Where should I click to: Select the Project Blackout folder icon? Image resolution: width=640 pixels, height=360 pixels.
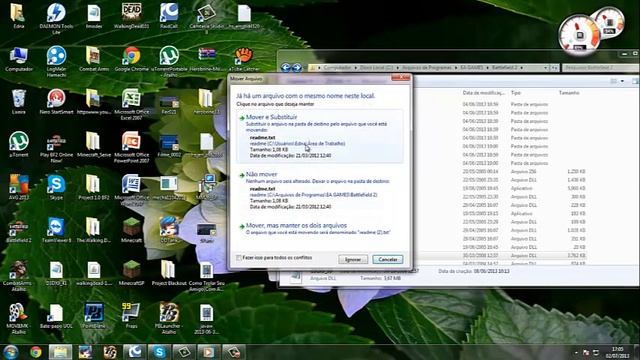point(169,273)
